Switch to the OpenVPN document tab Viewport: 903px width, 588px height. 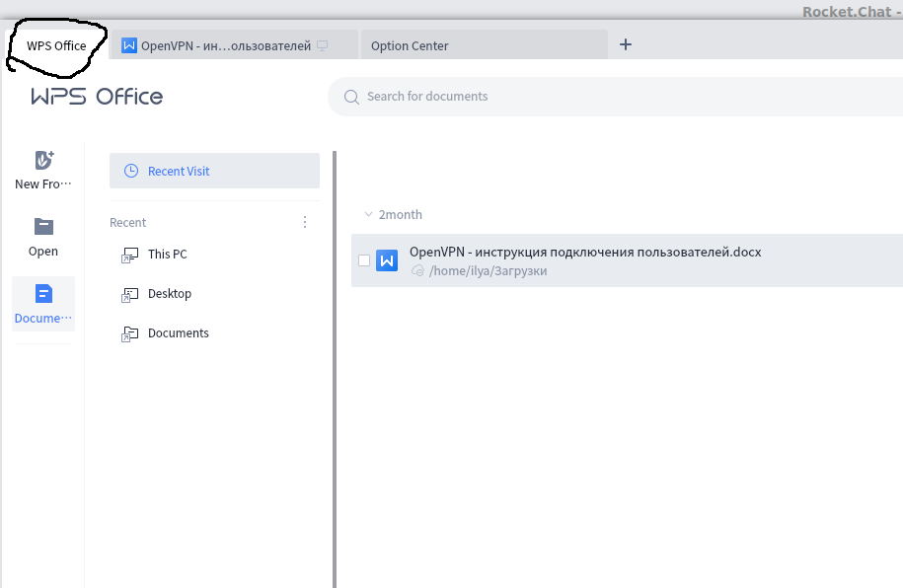coord(235,45)
